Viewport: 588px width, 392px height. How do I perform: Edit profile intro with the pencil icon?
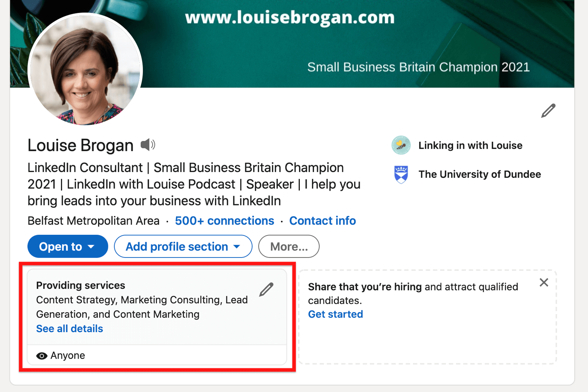pos(548,111)
